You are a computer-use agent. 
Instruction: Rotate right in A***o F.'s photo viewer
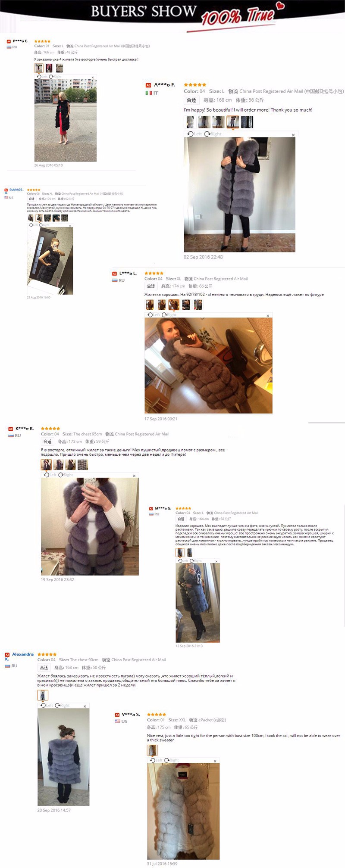213,134
